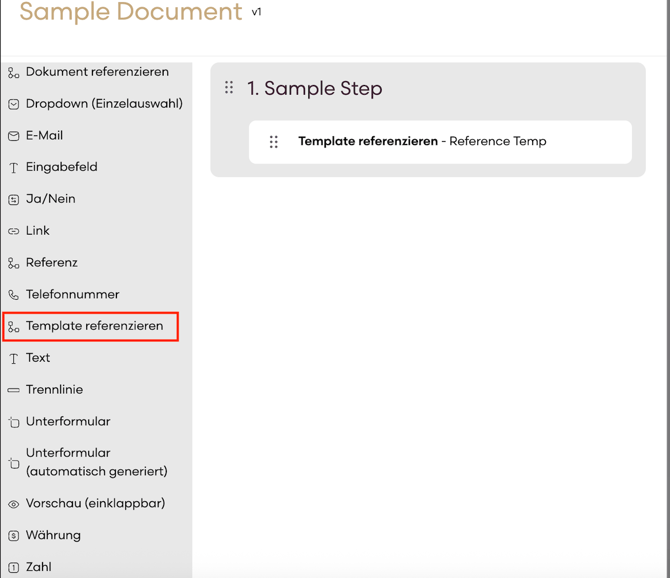This screenshot has width=670, height=578.
Task: Click the Telefonnummer phone icon
Action: click(13, 295)
